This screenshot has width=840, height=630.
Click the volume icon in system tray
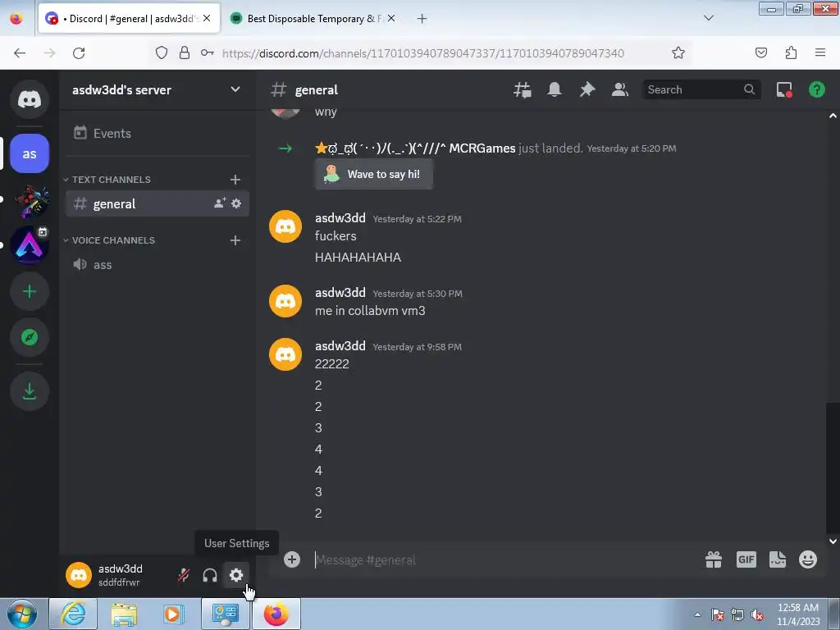click(x=757, y=615)
